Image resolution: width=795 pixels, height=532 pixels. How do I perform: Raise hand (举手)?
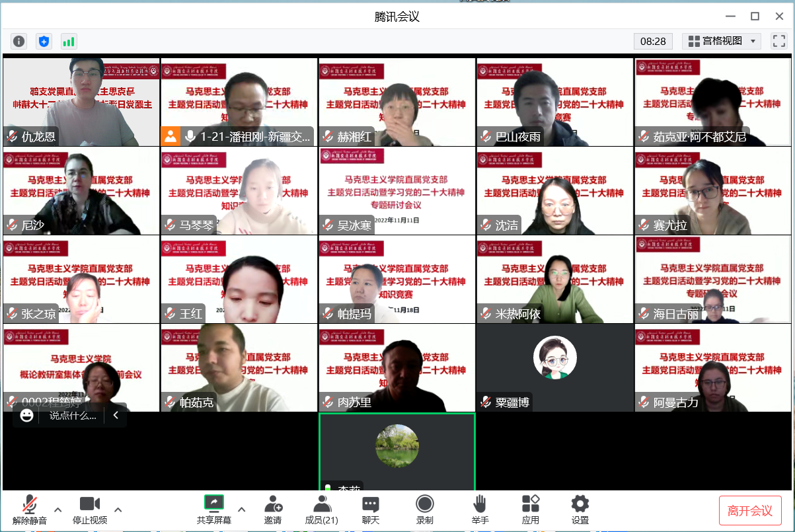(x=480, y=510)
